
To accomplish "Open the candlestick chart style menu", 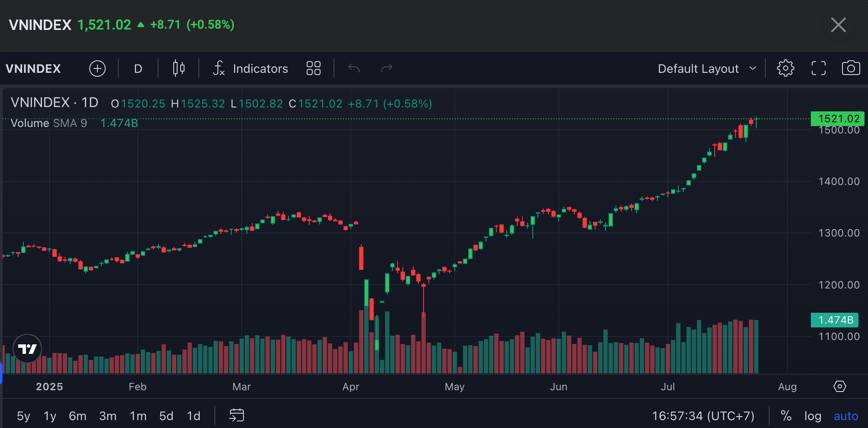I will 179,69.
